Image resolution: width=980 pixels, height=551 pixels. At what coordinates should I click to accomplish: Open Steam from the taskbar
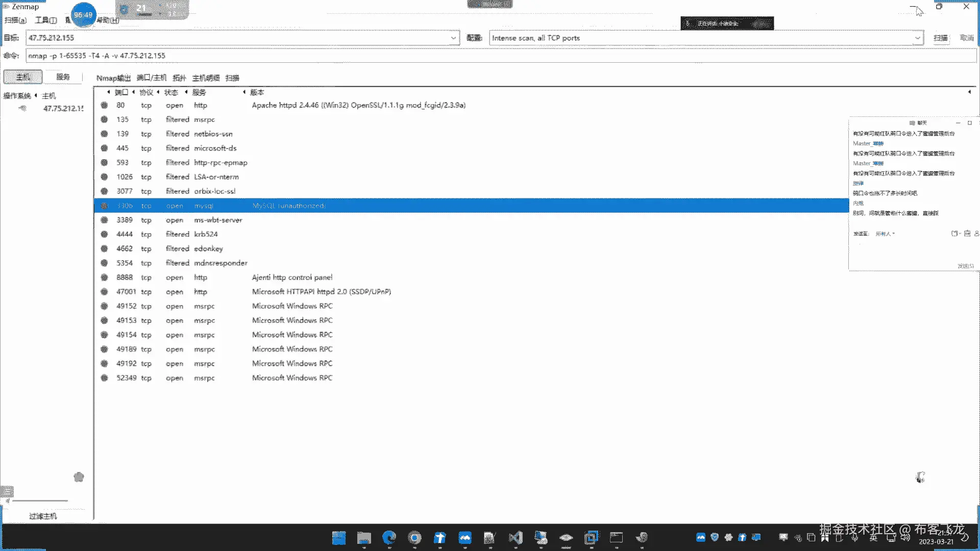click(642, 537)
